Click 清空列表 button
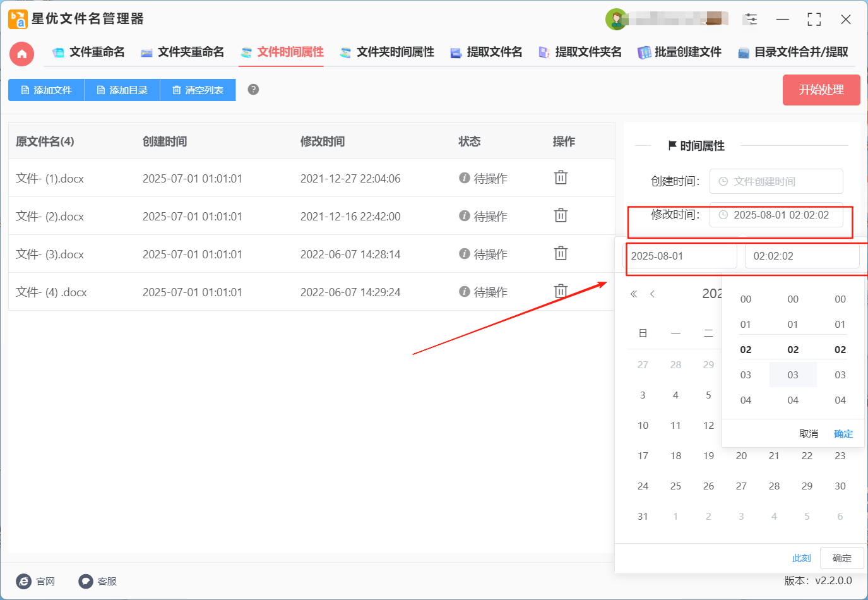Viewport: 868px width, 600px height. pos(198,90)
